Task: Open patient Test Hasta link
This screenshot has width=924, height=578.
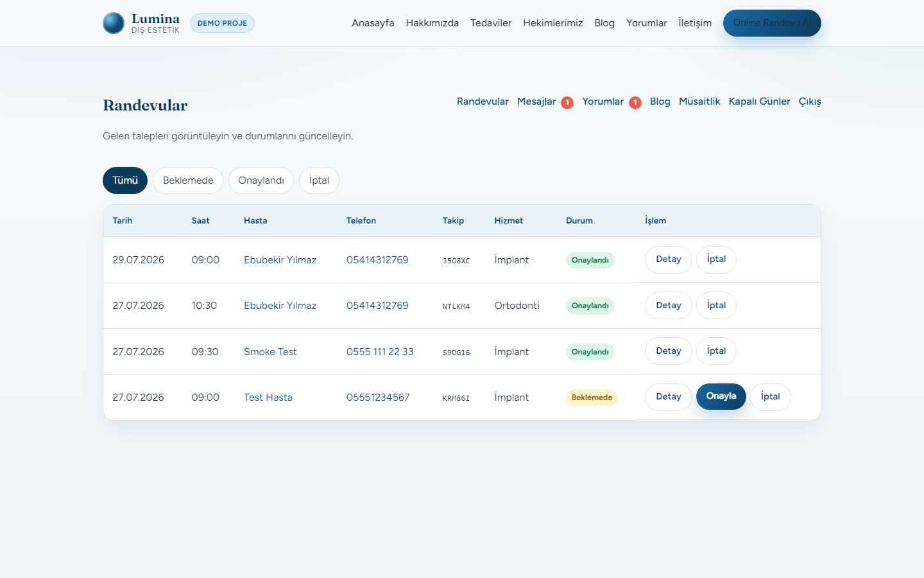Action: [268, 398]
